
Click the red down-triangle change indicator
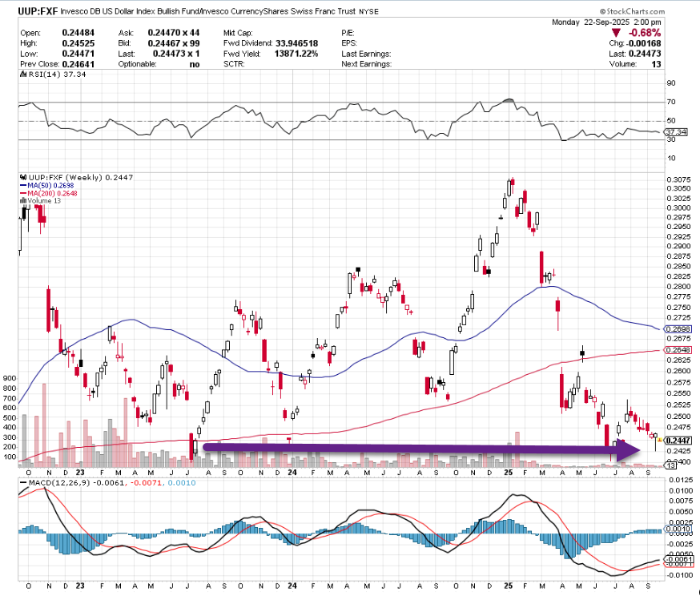click(x=616, y=33)
